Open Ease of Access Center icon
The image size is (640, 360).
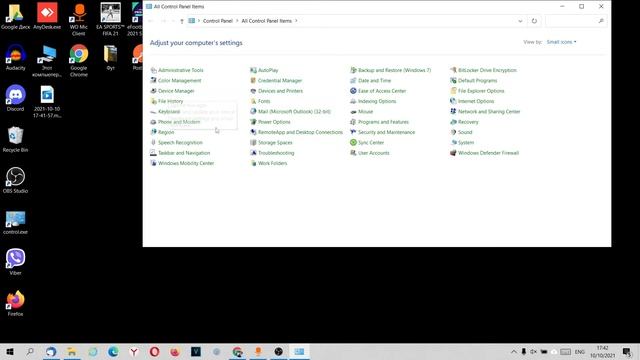tap(353, 91)
